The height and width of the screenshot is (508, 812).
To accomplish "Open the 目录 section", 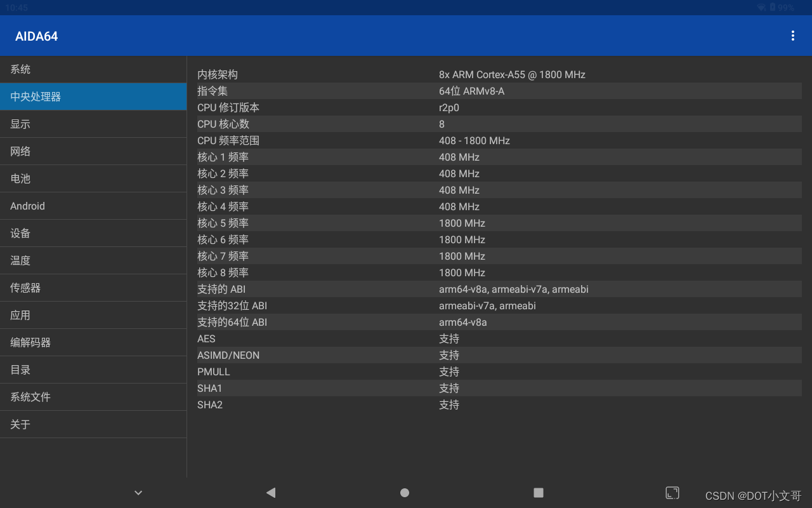I will 93,370.
